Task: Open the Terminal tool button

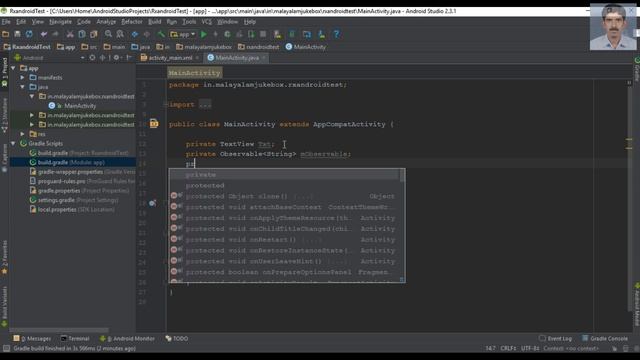Action: click(75, 338)
